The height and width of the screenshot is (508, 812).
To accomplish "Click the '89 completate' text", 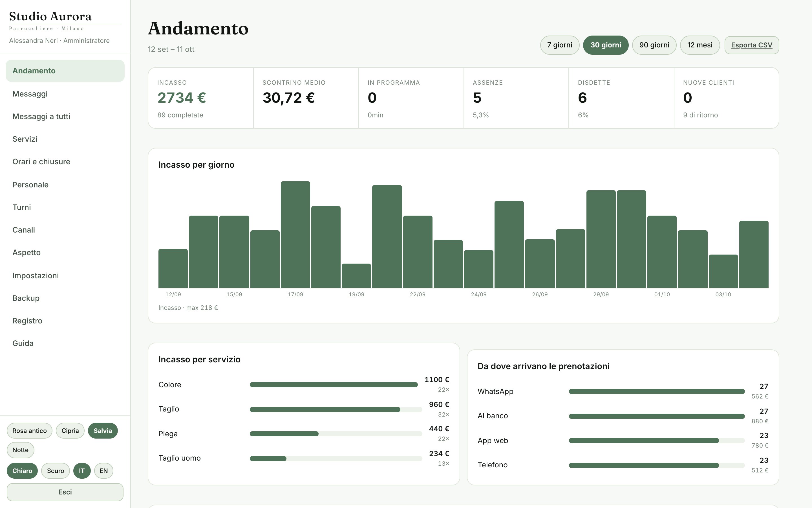I will click(180, 115).
